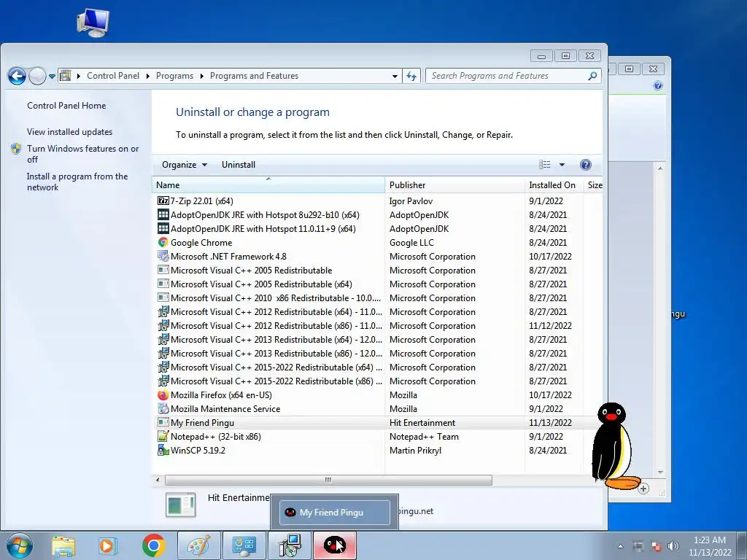Open Google Chrome from the taskbar
Viewport: 747px width, 560px height.
click(x=153, y=545)
